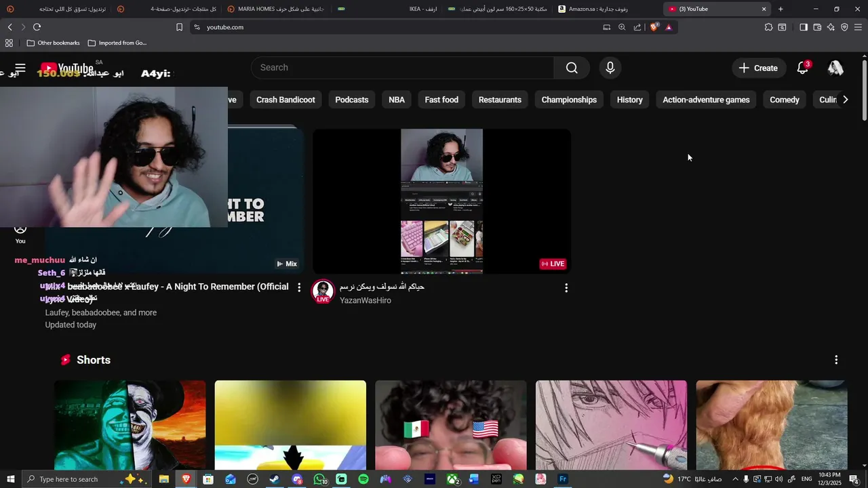This screenshot has height=488, width=868.
Task: Reload the page in the browser
Action: [x=37, y=27]
